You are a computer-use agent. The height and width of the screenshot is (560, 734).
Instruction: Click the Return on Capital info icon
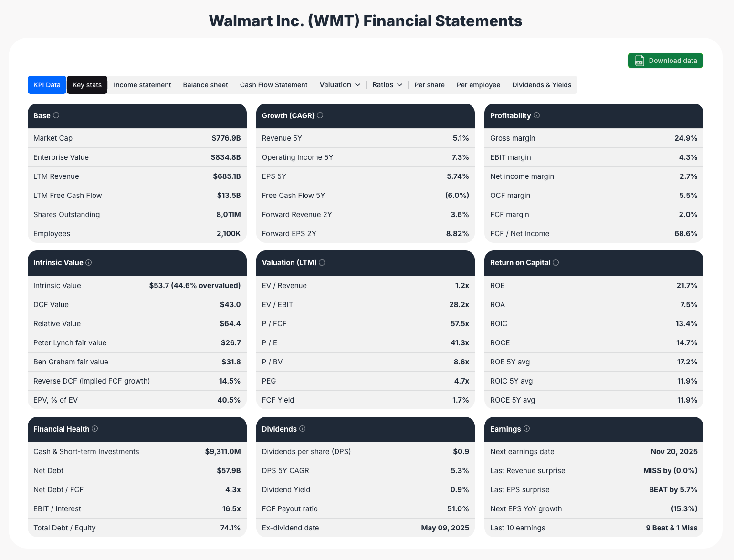[x=555, y=262]
